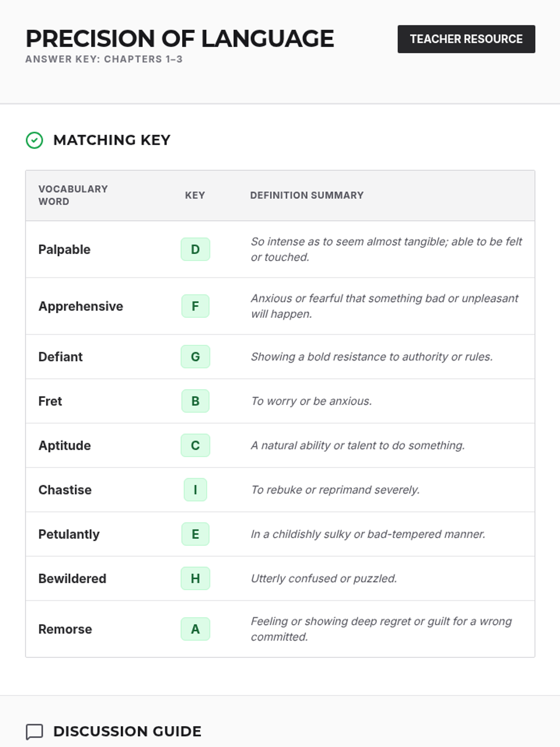Select the H key badge for Bewildered
Image resolution: width=560 pixels, height=747 pixels.
195,578
